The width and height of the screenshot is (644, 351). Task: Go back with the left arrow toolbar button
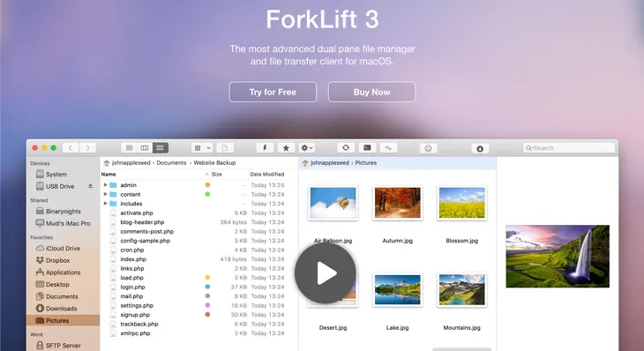71,148
